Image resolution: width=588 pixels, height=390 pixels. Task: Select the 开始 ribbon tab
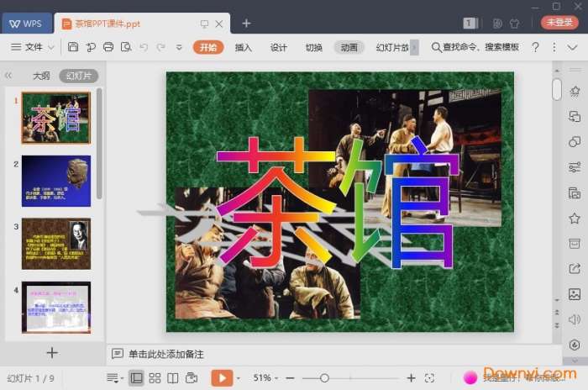coord(208,47)
